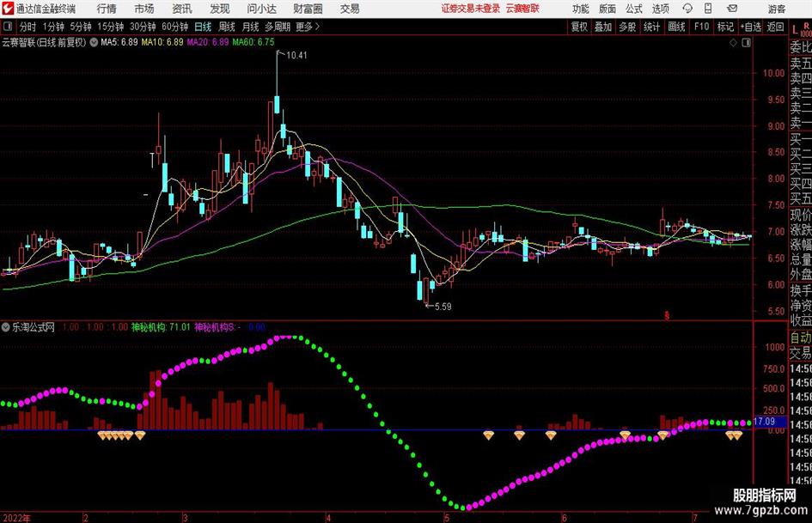Click the MA10: 6.89 indicator label

pos(162,42)
